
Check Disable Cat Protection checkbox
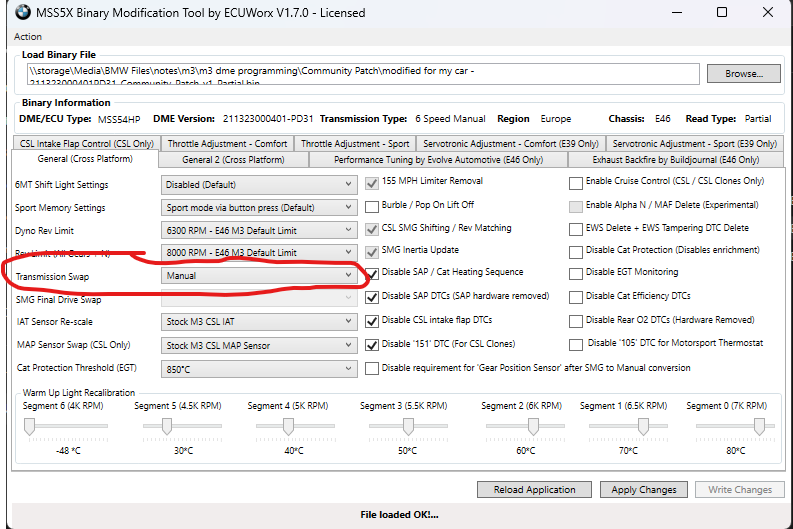click(576, 251)
